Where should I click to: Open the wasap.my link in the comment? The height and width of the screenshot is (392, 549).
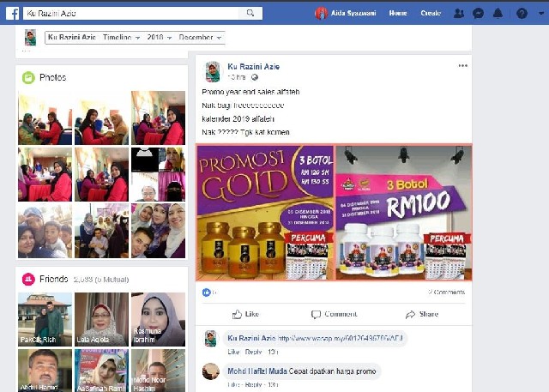(341, 338)
